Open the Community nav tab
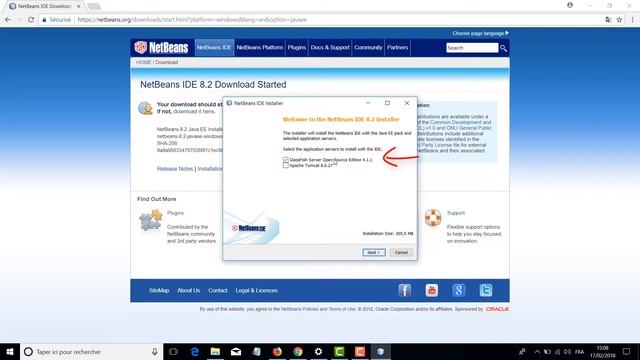The width and height of the screenshot is (640, 360). (368, 47)
